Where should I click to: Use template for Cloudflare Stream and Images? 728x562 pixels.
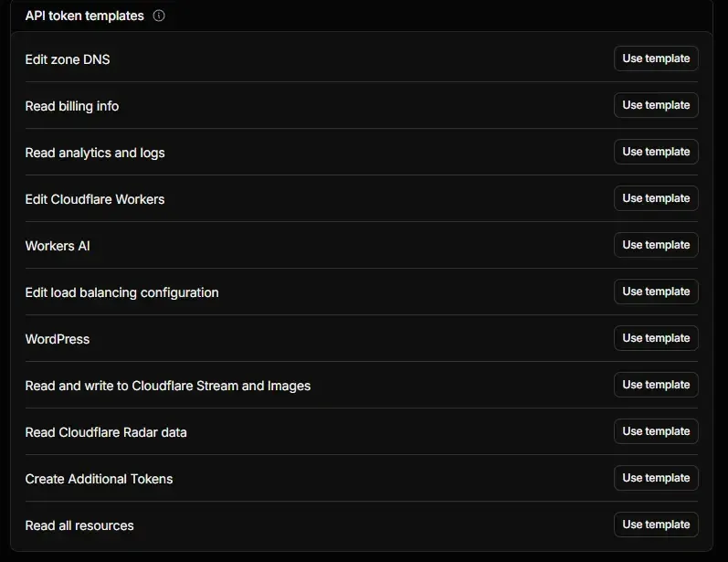656,385
